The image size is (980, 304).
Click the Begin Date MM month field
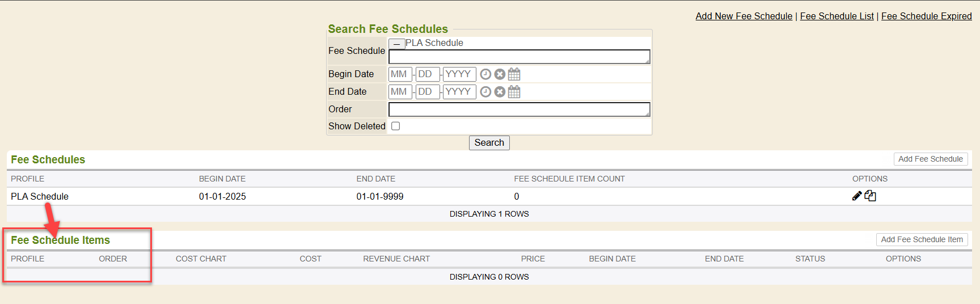click(400, 74)
